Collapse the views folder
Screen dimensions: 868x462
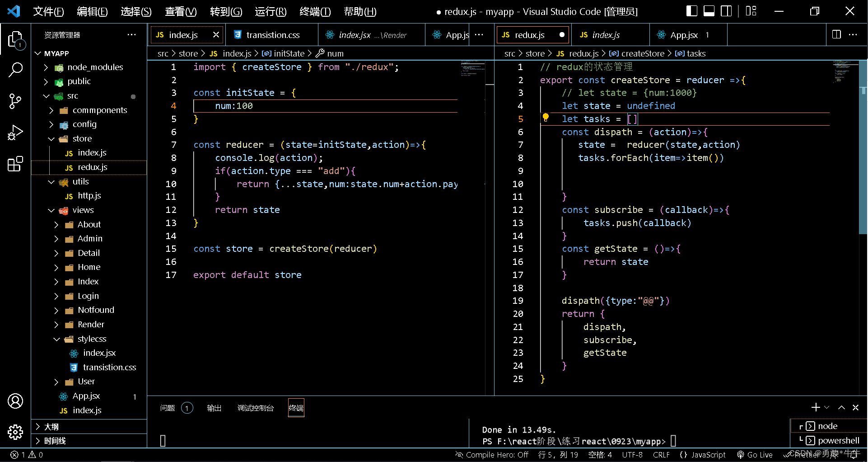click(83, 210)
